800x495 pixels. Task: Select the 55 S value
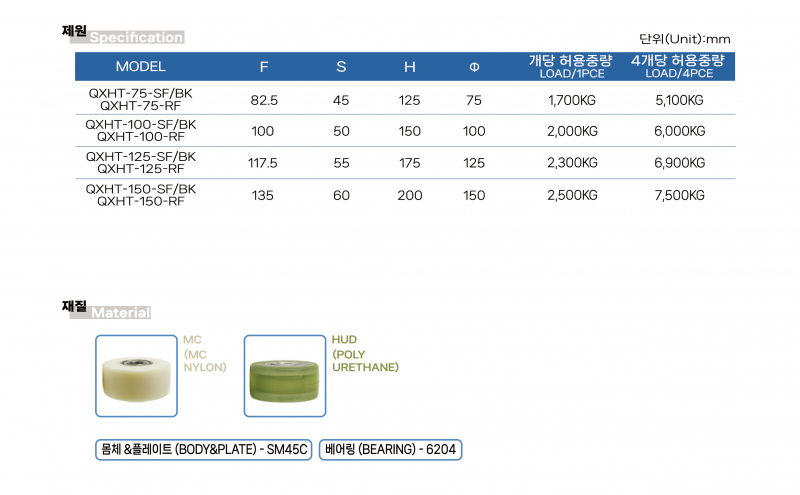tap(341, 163)
